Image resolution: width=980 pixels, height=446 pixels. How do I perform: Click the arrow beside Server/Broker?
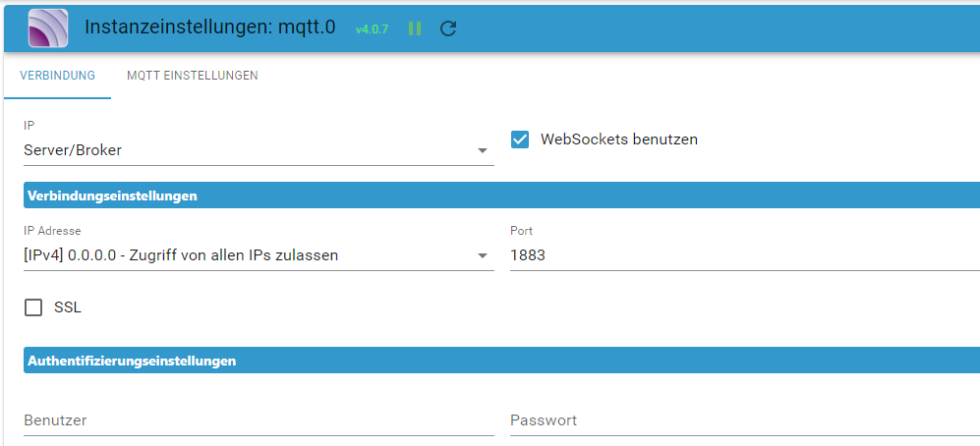click(482, 151)
